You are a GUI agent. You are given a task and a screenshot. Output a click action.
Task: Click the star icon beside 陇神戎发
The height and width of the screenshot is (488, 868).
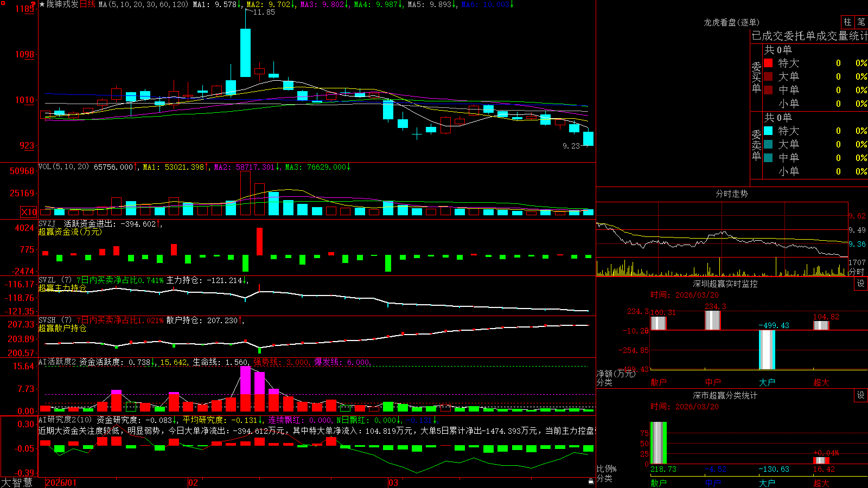[x=42, y=4]
